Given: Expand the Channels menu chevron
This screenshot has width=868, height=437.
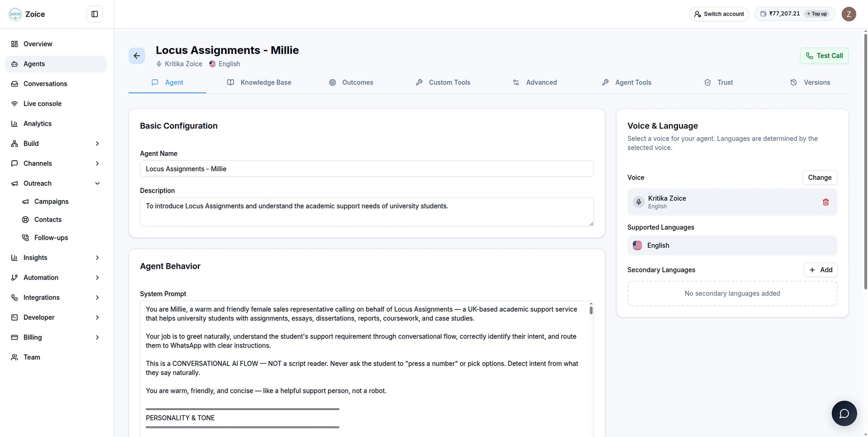Looking at the screenshot, I should point(97,163).
